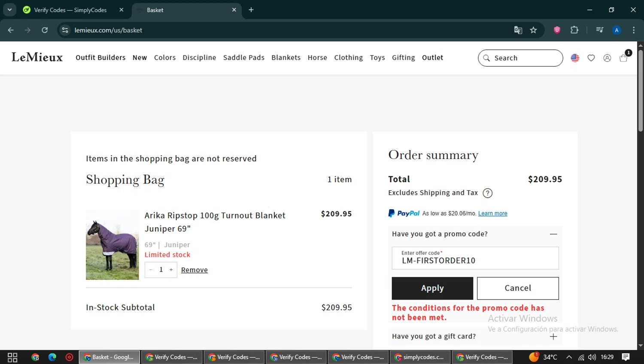Reload the page
The width and height of the screenshot is (644, 364).
[45, 30]
